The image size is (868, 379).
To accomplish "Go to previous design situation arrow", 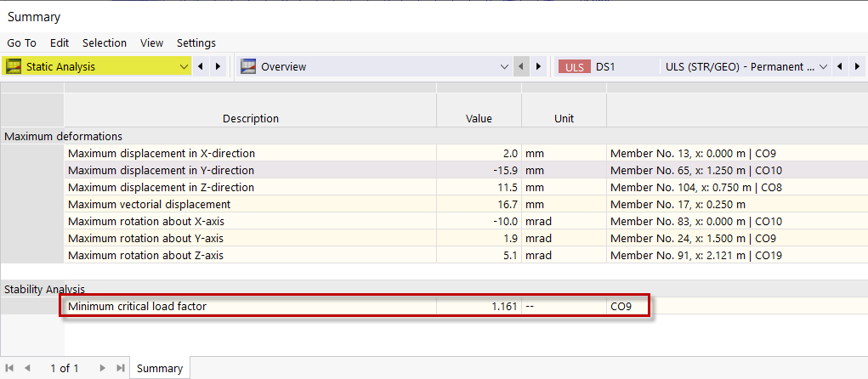I will tap(839, 66).
